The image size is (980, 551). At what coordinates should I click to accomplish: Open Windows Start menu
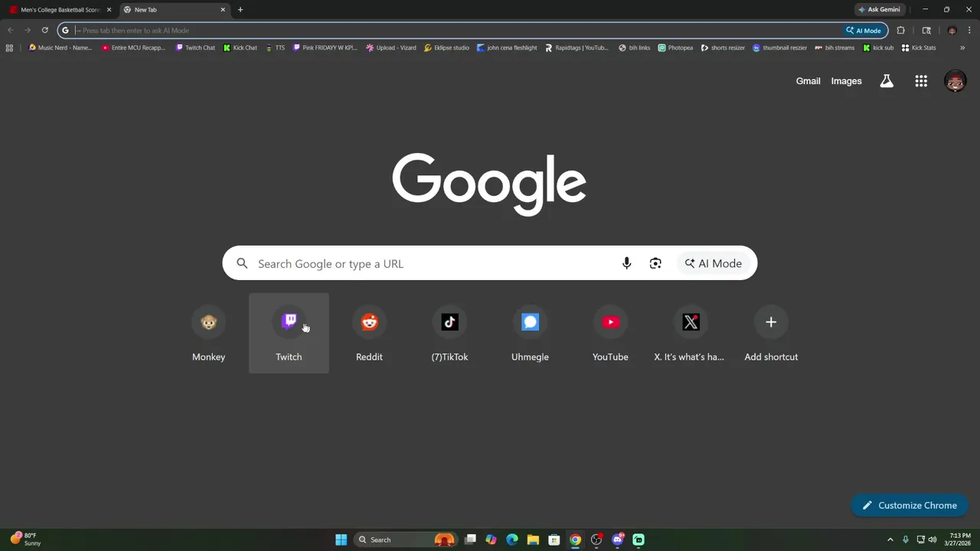point(341,540)
